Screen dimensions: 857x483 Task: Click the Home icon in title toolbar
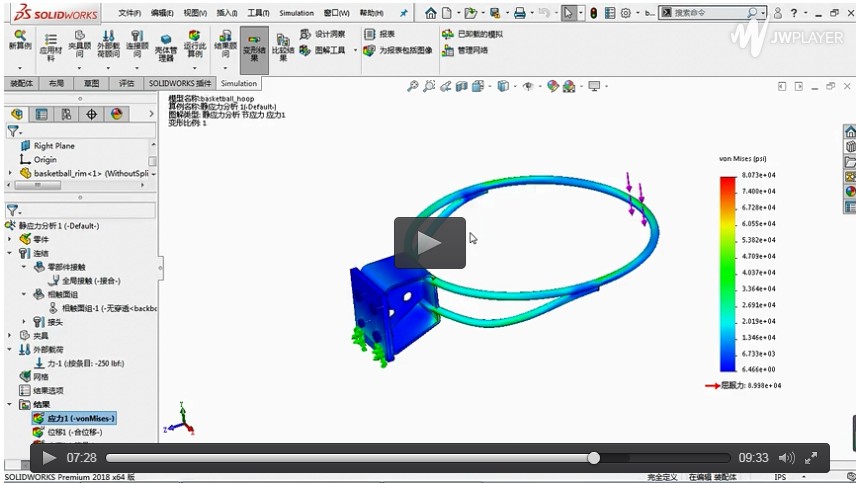coord(430,13)
